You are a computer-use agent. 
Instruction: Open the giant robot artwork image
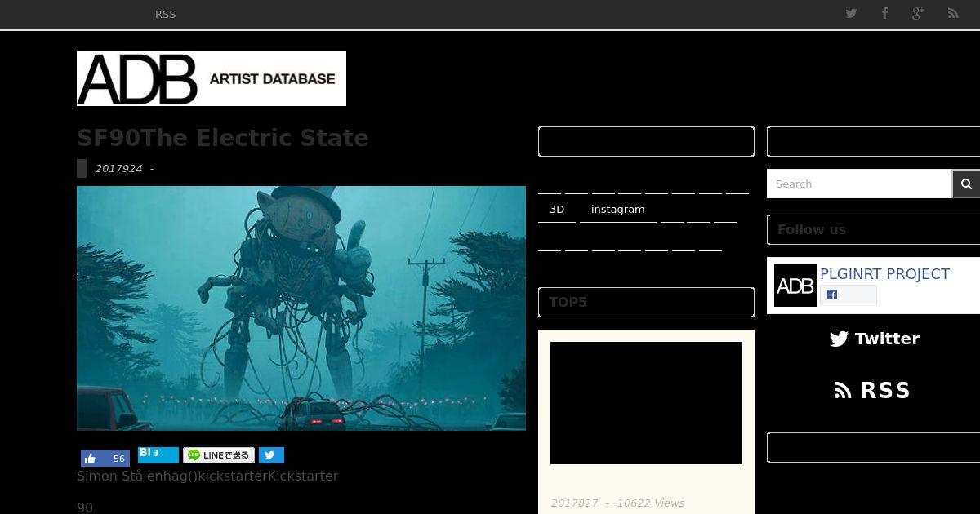point(301,308)
